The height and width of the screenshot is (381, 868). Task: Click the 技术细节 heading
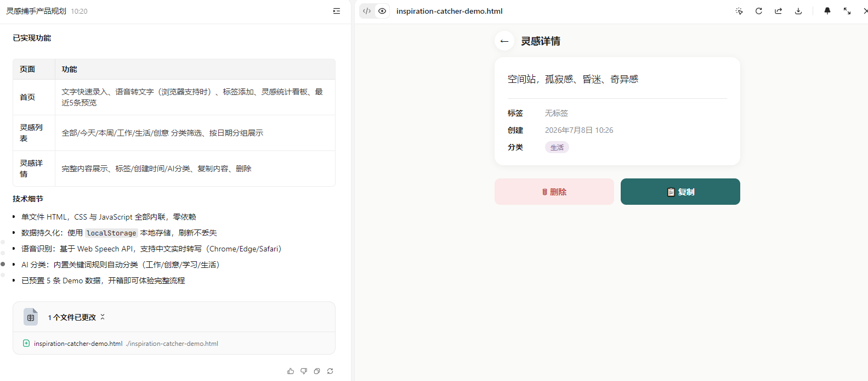(28, 199)
